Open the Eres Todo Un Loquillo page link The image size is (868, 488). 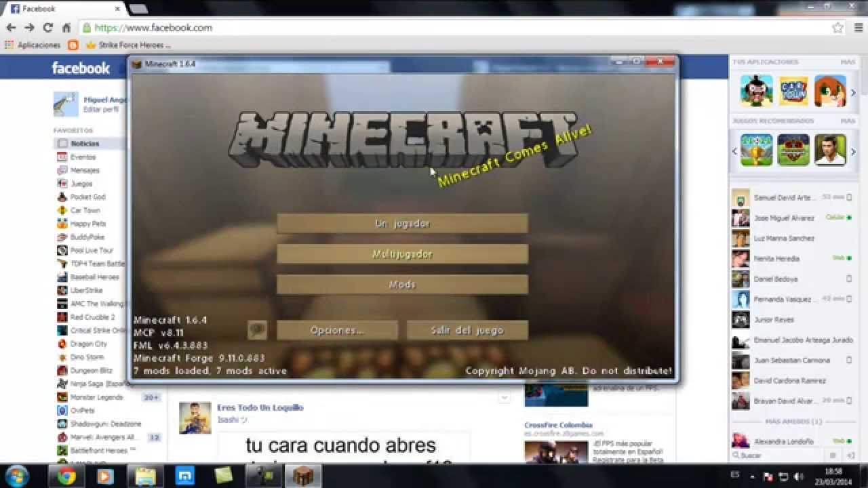click(260, 407)
